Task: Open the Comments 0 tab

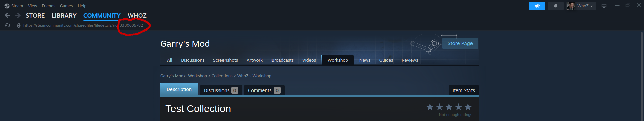Action: tap(264, 90)
